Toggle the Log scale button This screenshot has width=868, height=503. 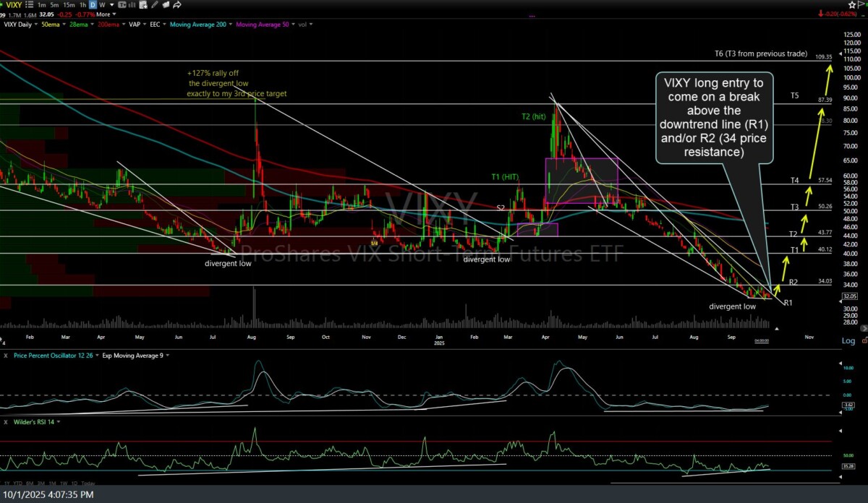pos(848,340)
